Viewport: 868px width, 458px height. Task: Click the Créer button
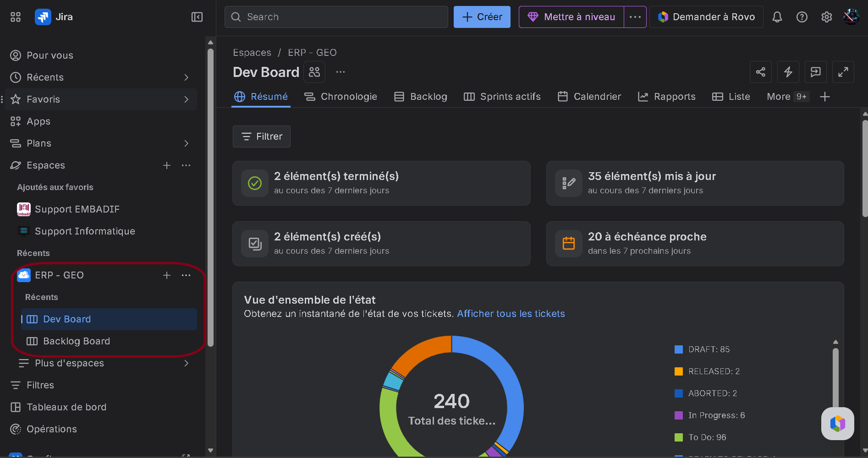tap(482, 17)
